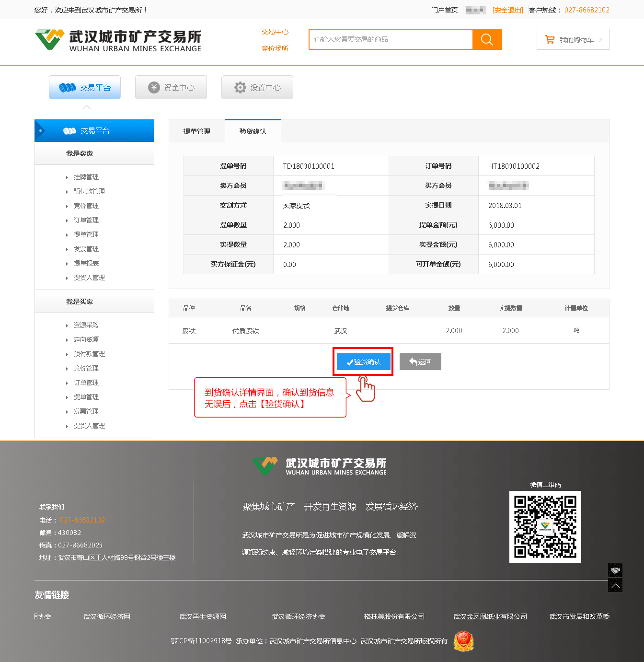Click the 安全退出 logout link
The width and height of the screenshot is (644, 662).
click(x=507, y=10)
